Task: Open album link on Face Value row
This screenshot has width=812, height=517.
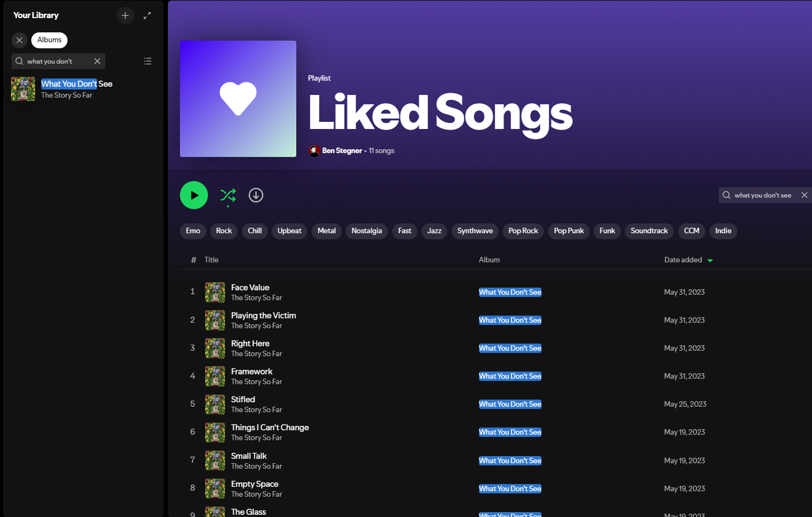Action: coord(510,292)
